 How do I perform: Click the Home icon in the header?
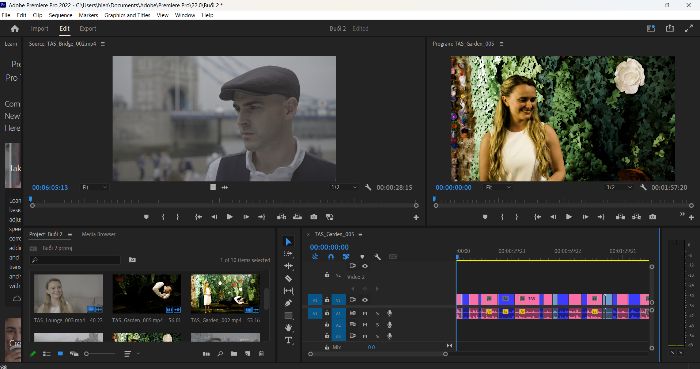pyautogui.click(x=15, y=29)
